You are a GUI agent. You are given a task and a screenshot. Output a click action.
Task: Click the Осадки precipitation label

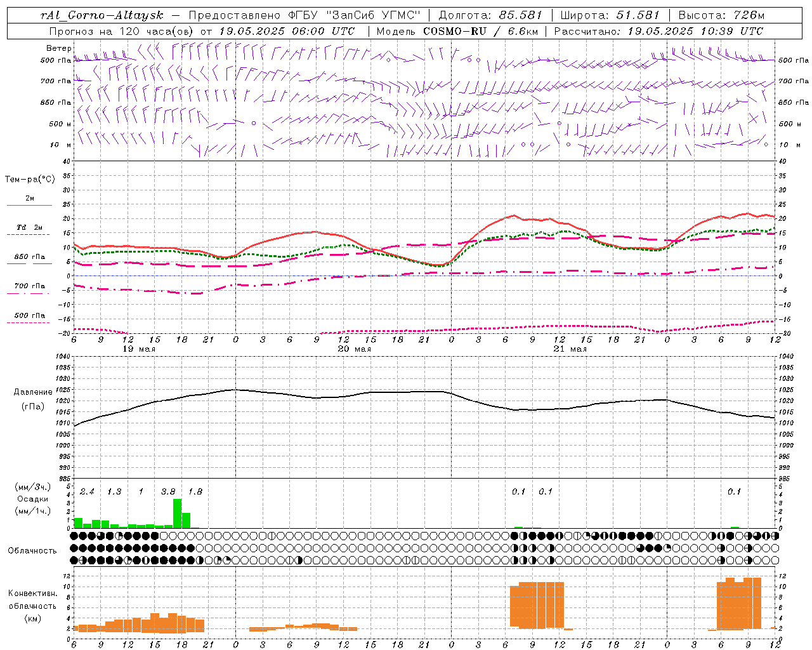click(x=32, y=500)
